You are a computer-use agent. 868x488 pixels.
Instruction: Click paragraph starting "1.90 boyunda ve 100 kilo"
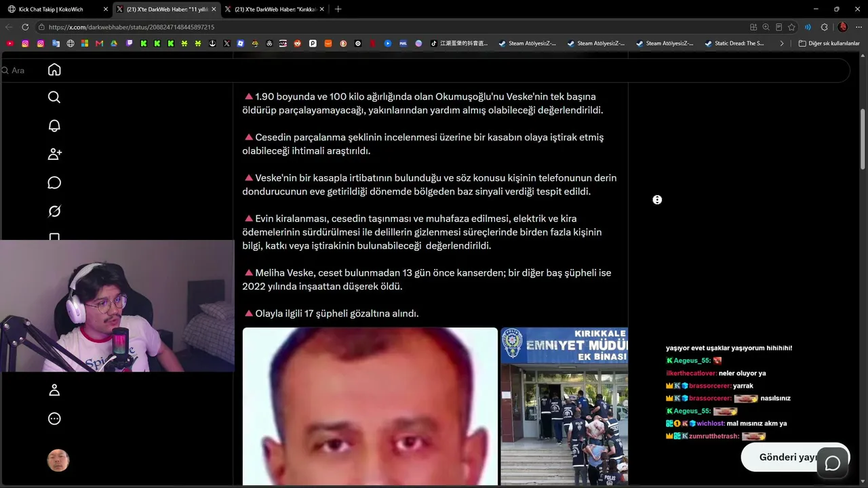click(x=422, y=103)
